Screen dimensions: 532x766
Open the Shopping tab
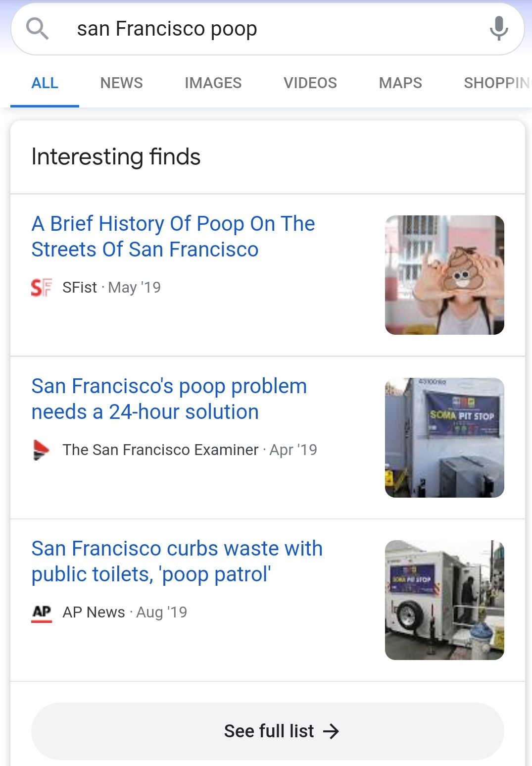[496, 83]
